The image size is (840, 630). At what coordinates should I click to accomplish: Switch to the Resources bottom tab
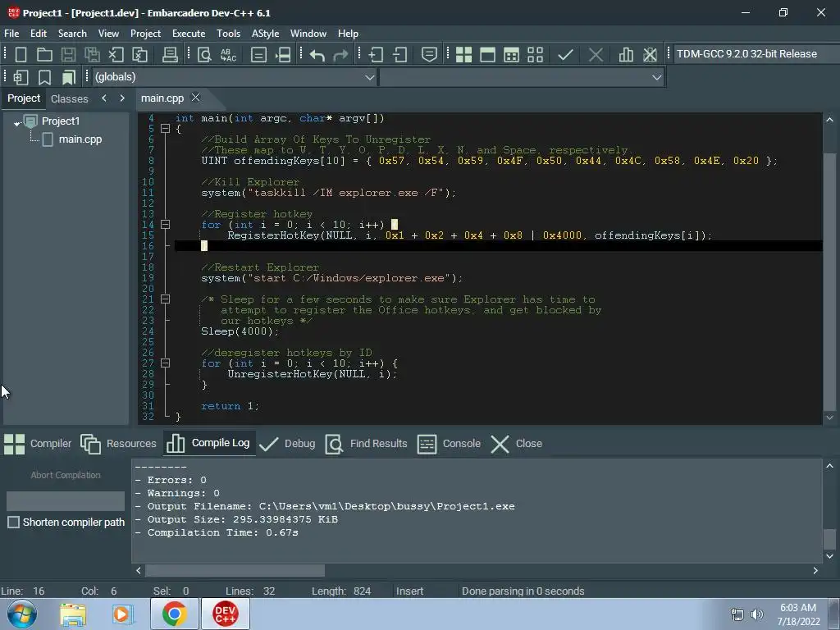tap(118, 444)
